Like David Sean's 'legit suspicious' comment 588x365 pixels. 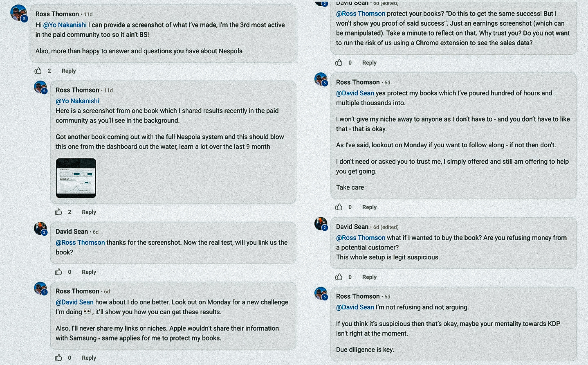point(339,277)
